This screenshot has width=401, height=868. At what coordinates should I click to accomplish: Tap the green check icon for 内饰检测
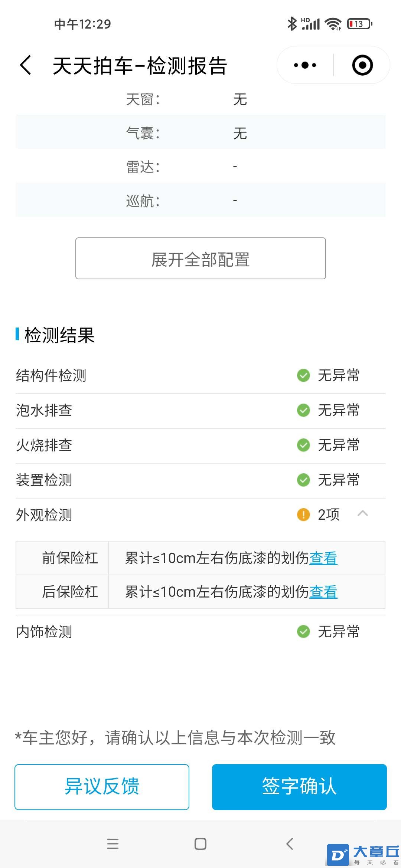pos(303,631)
